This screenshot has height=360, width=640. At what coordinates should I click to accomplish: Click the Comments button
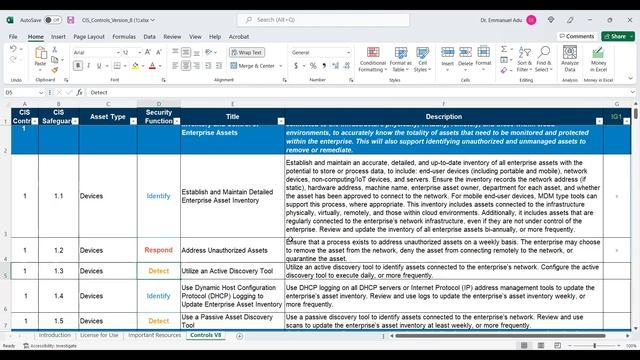click(577, 36)
